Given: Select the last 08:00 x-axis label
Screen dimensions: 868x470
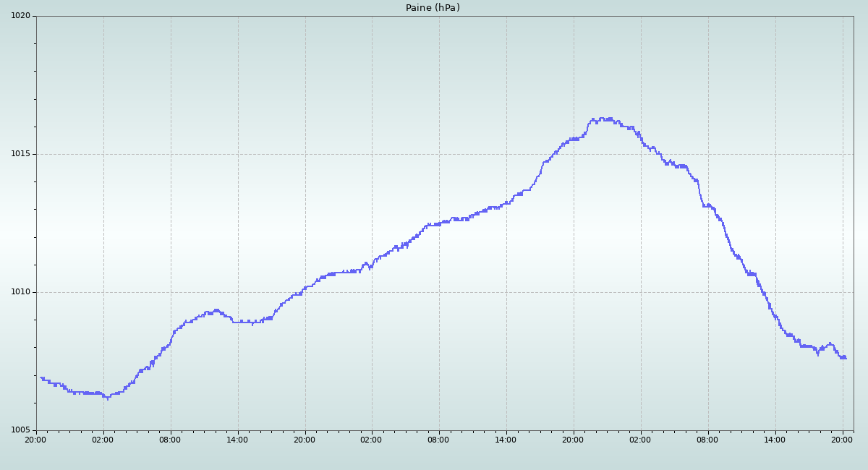Looking at the screenshot, I should coord(707,439).
